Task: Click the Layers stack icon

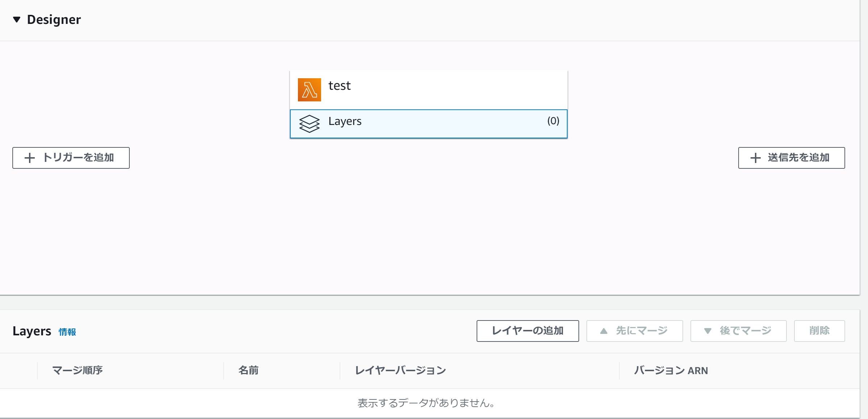Action: coord(309,123)
